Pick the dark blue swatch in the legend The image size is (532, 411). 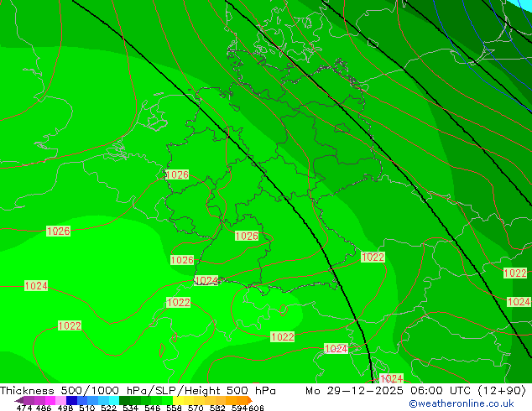(71, 400)
